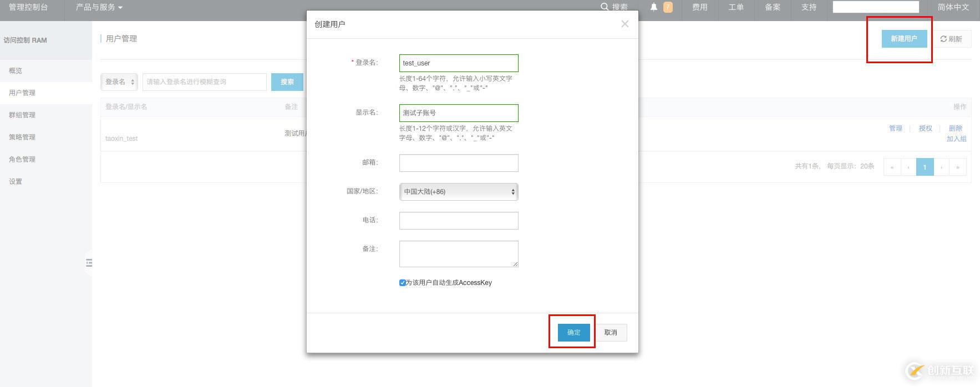Click the taoxin_test user name
Screen dimensions: 980x387
pos(121,139)
